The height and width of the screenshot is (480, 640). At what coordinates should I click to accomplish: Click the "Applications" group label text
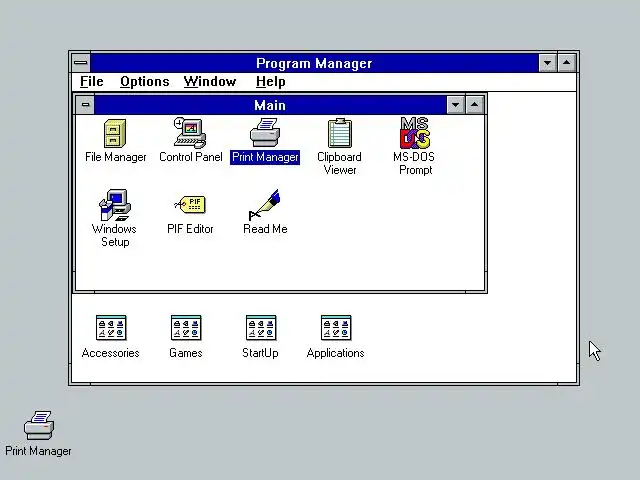point(336,353)
